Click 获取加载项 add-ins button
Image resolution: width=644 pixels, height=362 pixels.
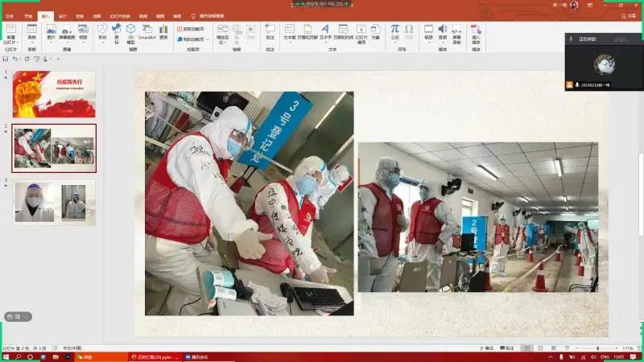(x=191, y=29)
